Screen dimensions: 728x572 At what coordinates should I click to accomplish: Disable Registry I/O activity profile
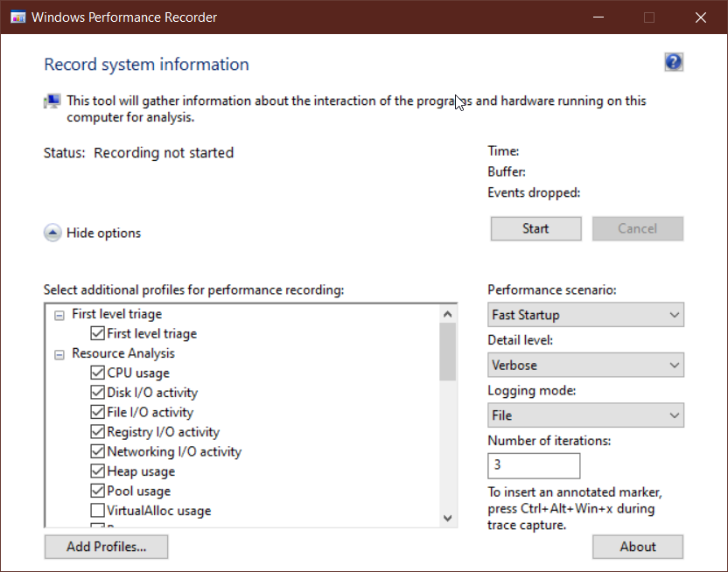[97, 431]
